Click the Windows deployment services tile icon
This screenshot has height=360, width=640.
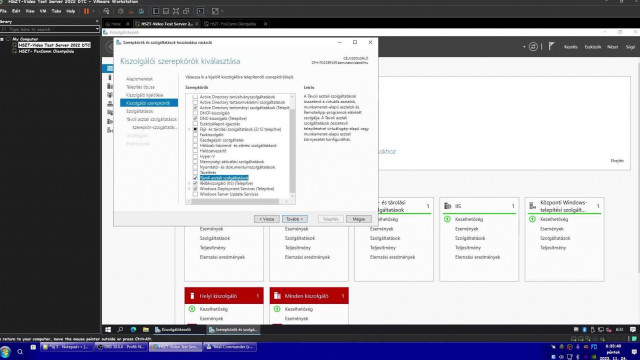(x=532, y=206)
